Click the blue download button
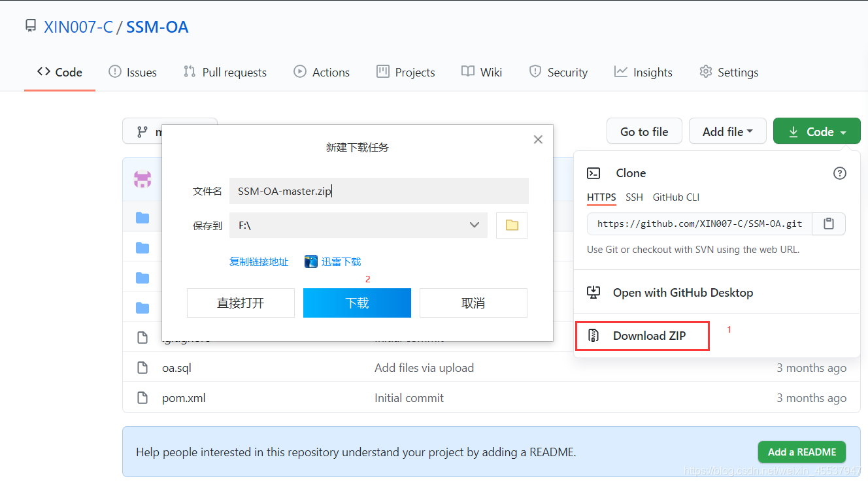The height and width of the screenshot is (483, 868). point(357,303)
